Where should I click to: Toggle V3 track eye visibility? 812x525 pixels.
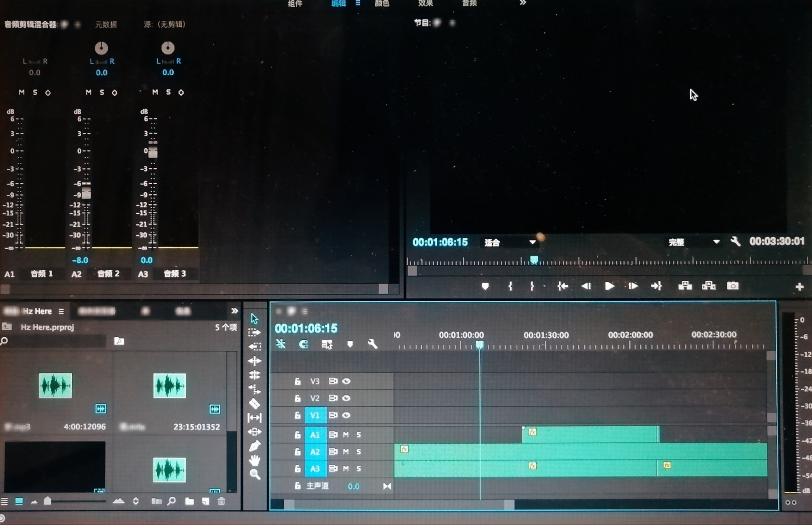click(x=346, y=381)
